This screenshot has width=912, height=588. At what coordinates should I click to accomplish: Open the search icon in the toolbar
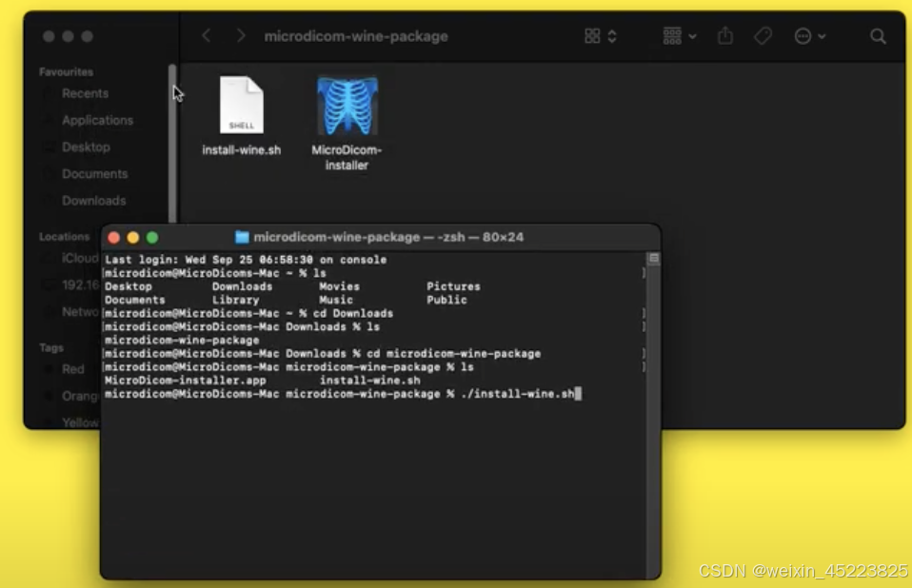pos(875,35)
